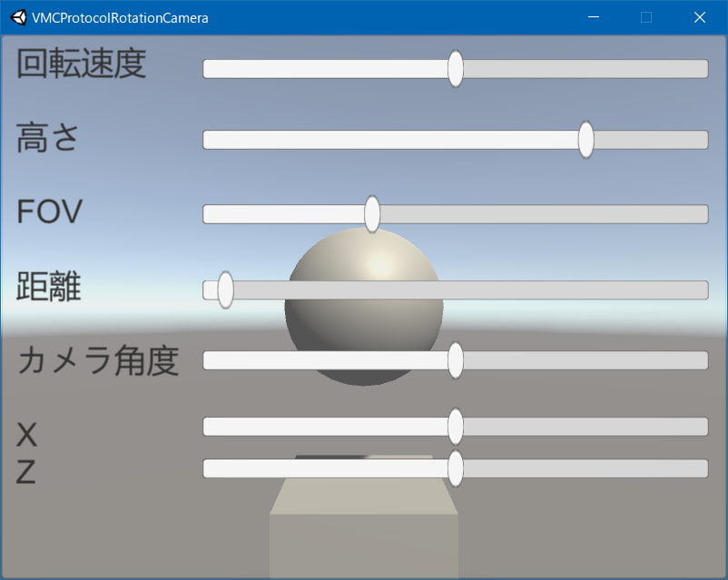Click the FOV label text
Image resolution: width=728 pixels, height=580 pixels.
(49, 211)
